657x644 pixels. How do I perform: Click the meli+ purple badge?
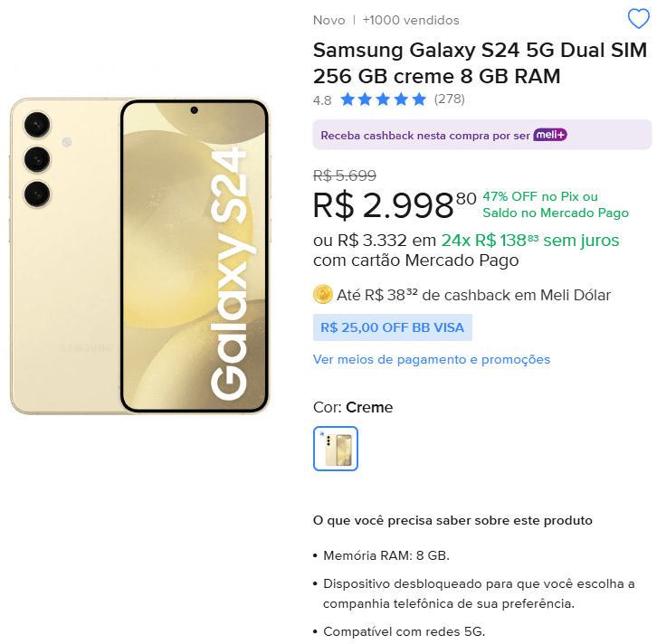pos(549,135)
